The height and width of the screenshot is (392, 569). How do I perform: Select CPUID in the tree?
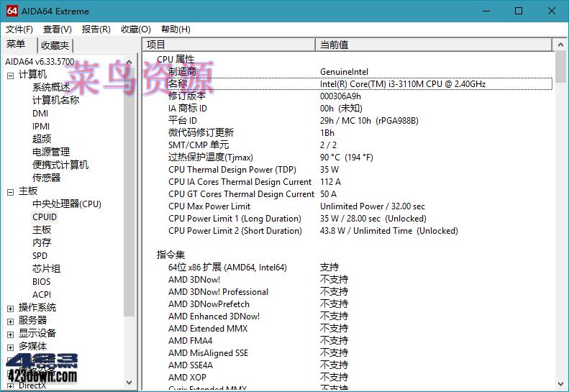(x=45, y=216)
